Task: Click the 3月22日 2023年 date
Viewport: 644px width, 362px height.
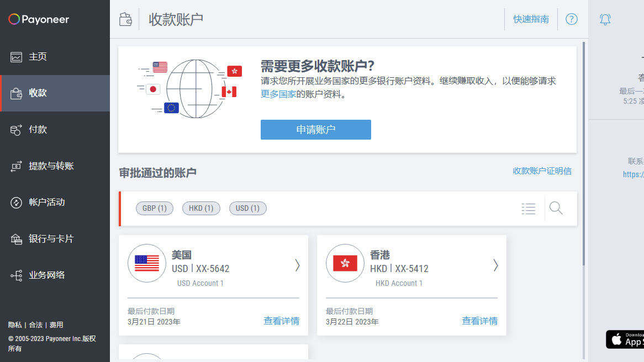Action: click(352, 322)
